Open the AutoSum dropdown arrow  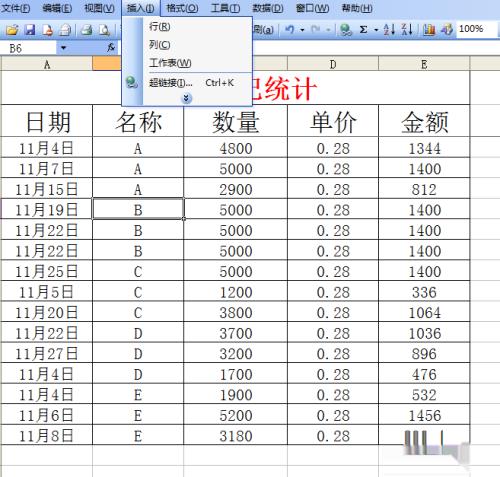376,30
